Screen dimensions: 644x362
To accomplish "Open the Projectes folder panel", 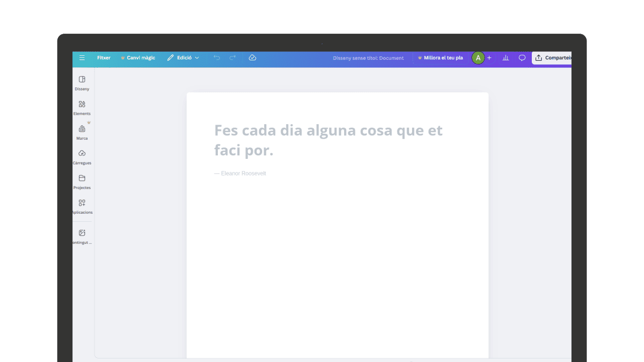I will click(x=82, y=182).
